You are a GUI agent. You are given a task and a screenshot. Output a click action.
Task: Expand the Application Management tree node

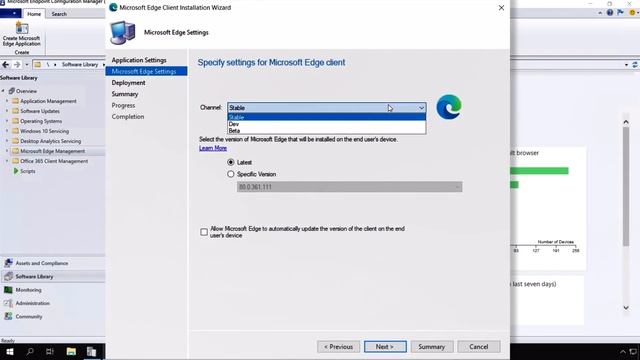click(x=7, y=101)
